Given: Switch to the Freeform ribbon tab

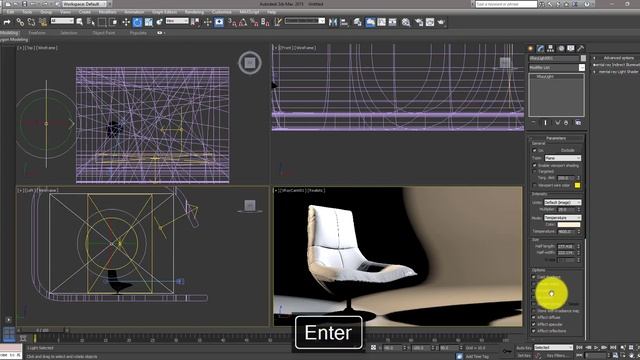Looking at the screenshot, I should pyautogui.click(x=37, y=33).
